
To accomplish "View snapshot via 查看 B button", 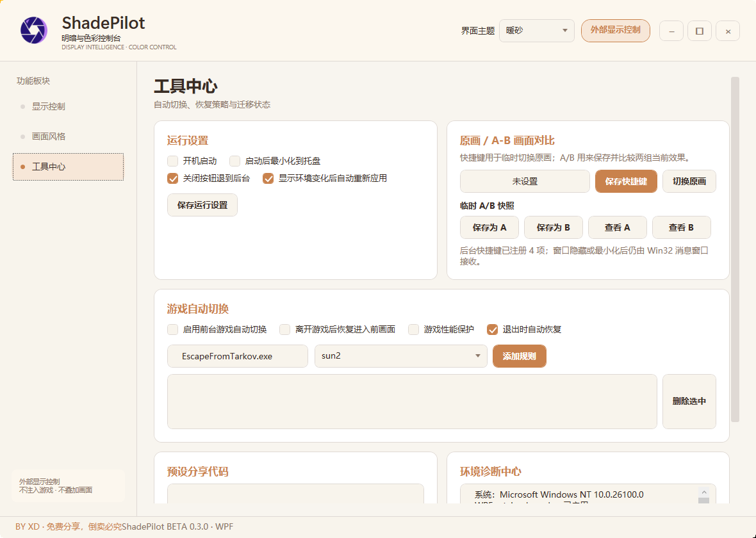I will point(681,227).
